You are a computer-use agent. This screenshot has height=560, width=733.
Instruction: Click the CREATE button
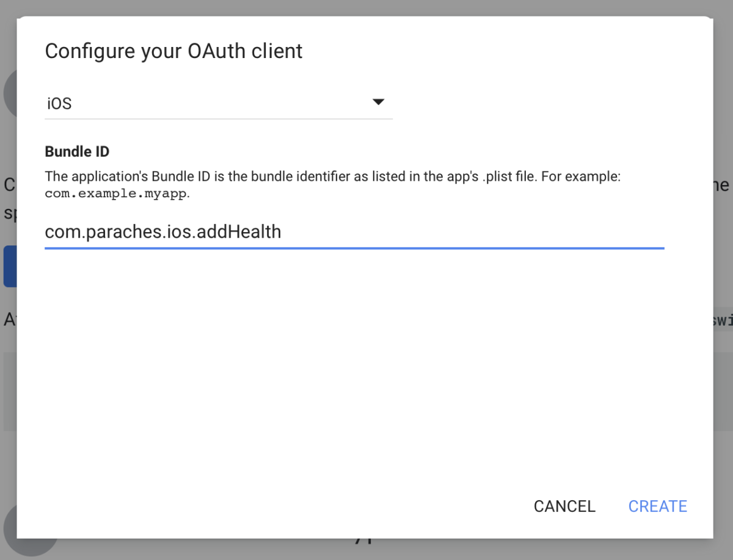[657, 506]
